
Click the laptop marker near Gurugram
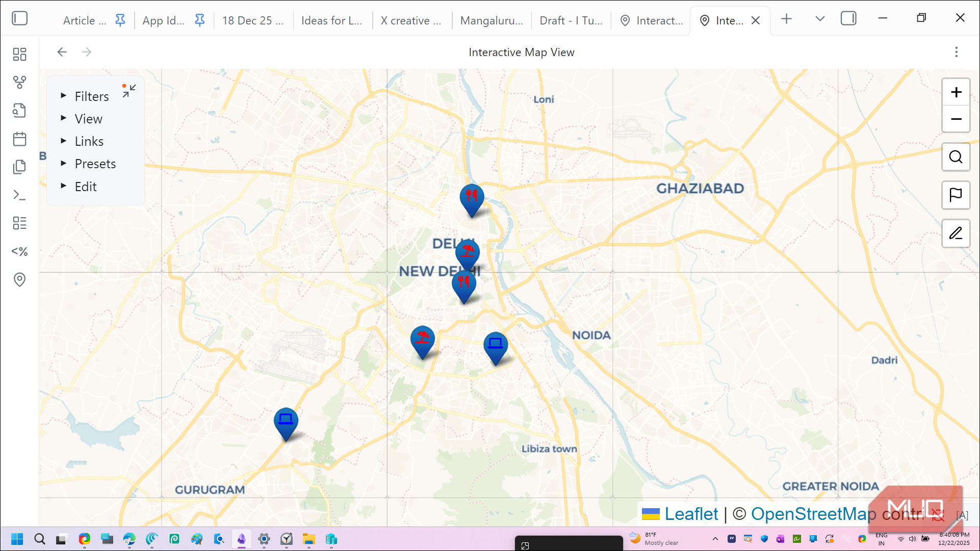point(286,423)
